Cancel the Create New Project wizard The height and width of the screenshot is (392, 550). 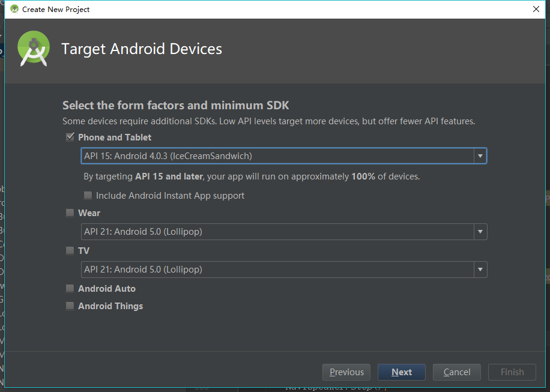(457, 372)
